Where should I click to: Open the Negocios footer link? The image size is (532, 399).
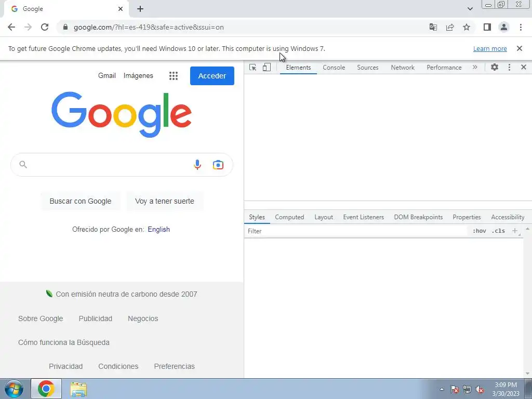pyautogui.click(x=143, y=318)
